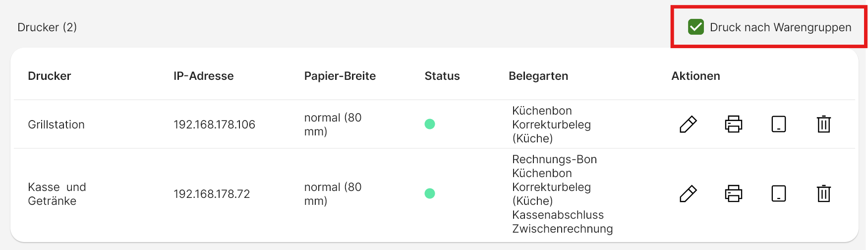Select the Grillstation printer name
The image size is (868, 250).
click(x=56, y=125)
